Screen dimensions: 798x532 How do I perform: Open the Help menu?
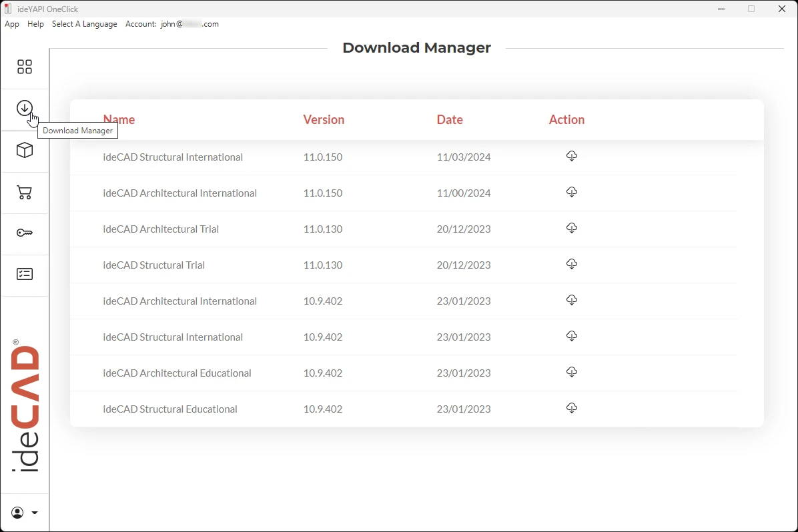point(35,24)
